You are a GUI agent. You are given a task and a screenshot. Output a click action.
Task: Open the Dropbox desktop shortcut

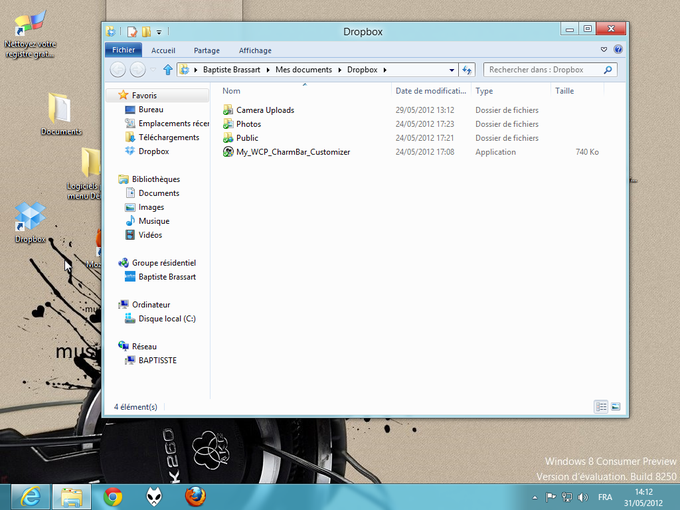(x=30, y=222)
